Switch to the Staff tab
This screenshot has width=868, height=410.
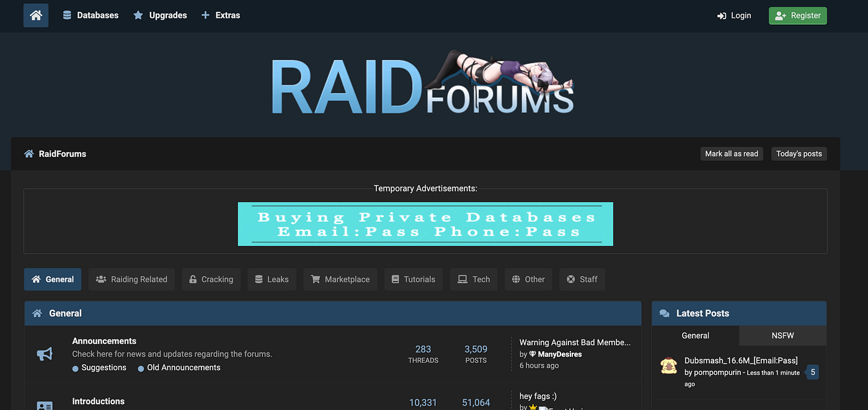(x=582, y=279)
